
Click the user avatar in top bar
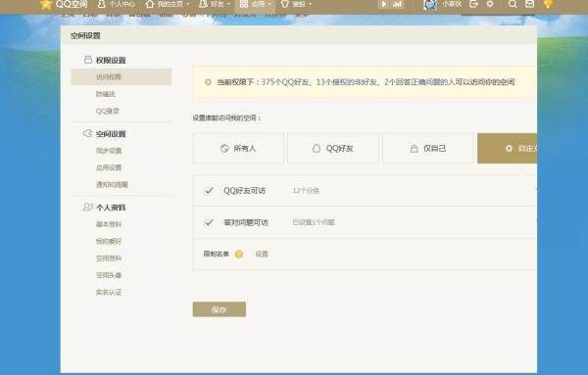pos(430,5)
